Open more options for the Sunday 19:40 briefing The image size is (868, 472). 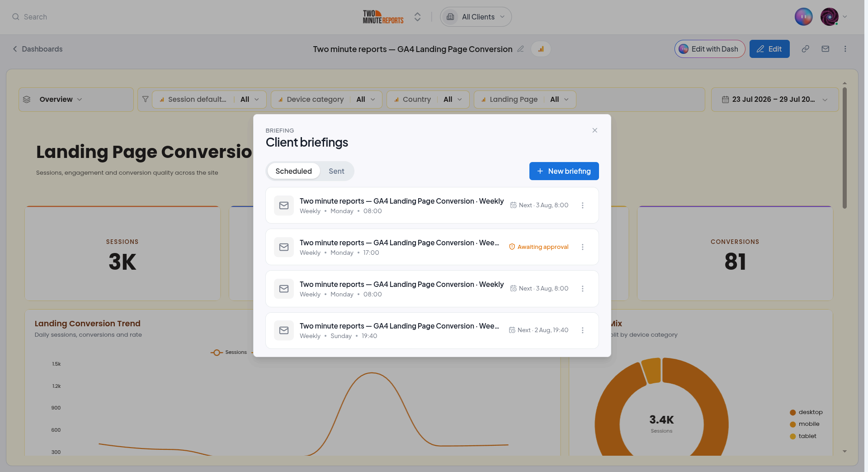[583, 330]
